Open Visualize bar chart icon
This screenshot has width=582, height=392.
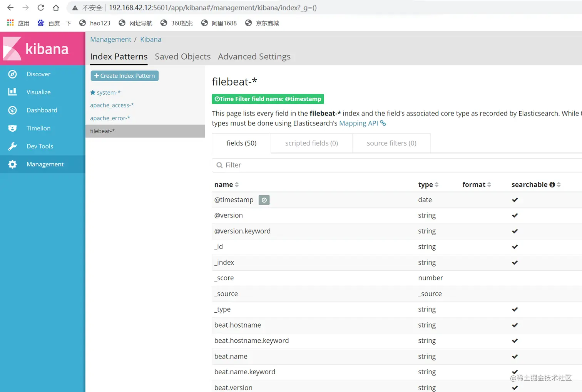point(12,92)
